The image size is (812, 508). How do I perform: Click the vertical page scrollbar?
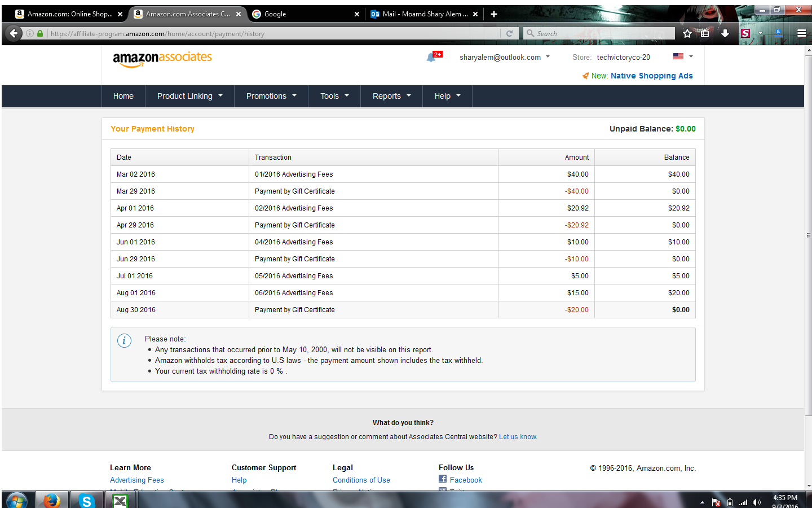point(809,235)
